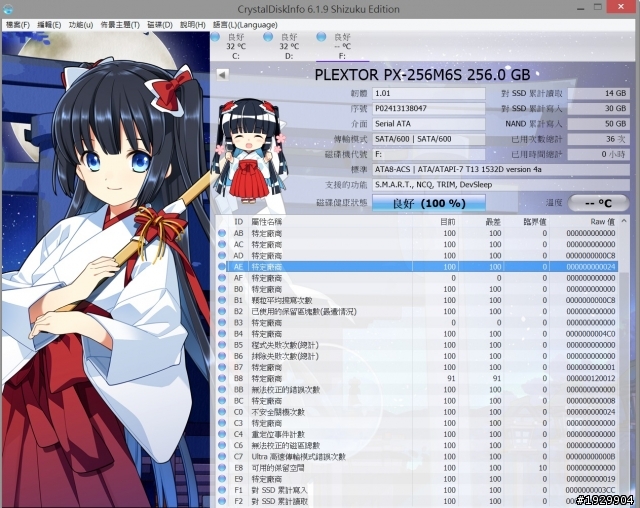Open the 語言(L)(Language) menu

(245, 25)
